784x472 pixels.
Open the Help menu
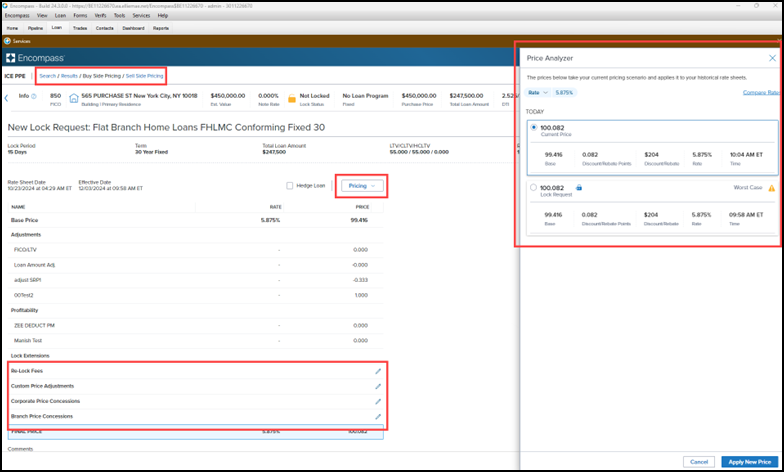pos(163,16)
